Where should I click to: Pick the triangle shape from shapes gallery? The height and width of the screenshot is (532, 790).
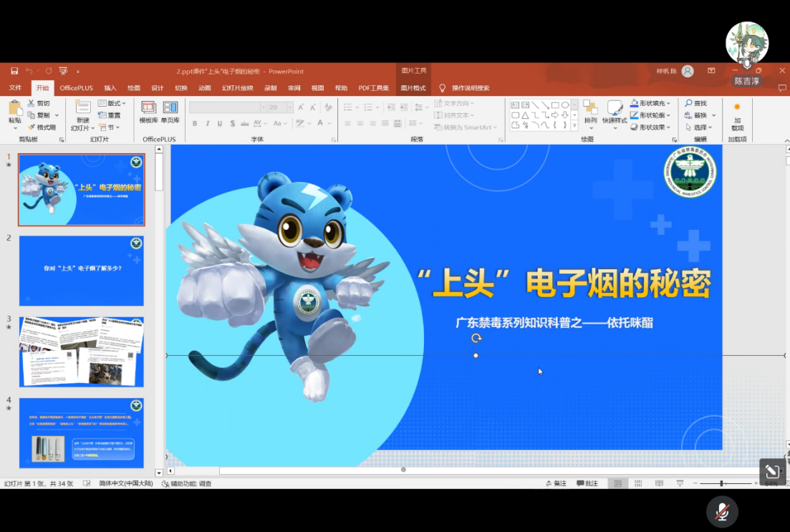(x=525, y=115)
